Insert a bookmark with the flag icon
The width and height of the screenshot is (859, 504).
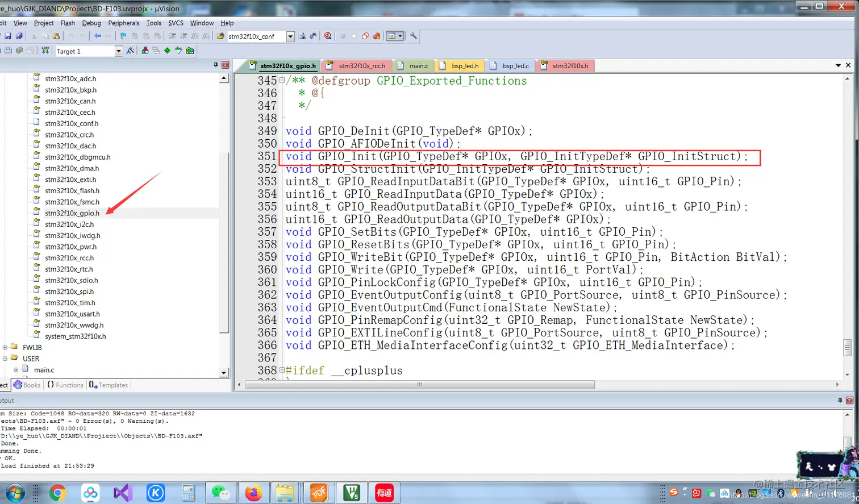123,36
